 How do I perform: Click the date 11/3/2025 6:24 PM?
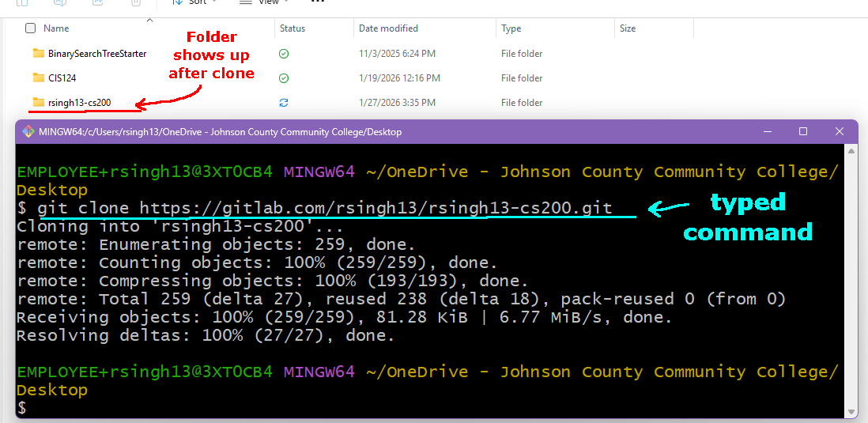397,54
